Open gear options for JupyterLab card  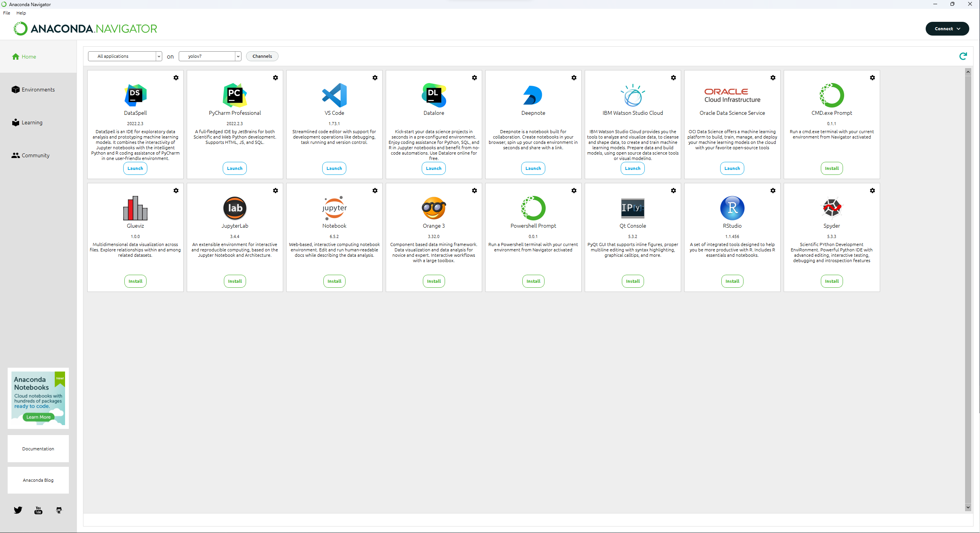click(276, 191)
